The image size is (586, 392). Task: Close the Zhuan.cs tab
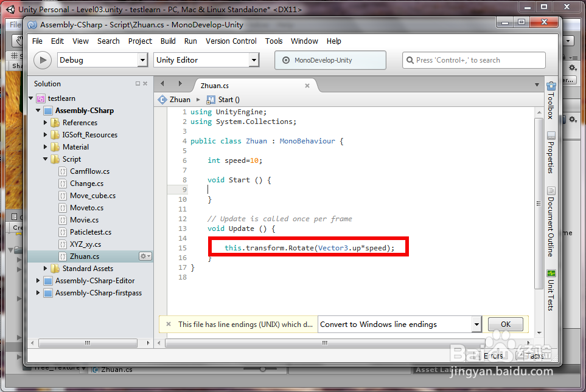click(307, 86)
